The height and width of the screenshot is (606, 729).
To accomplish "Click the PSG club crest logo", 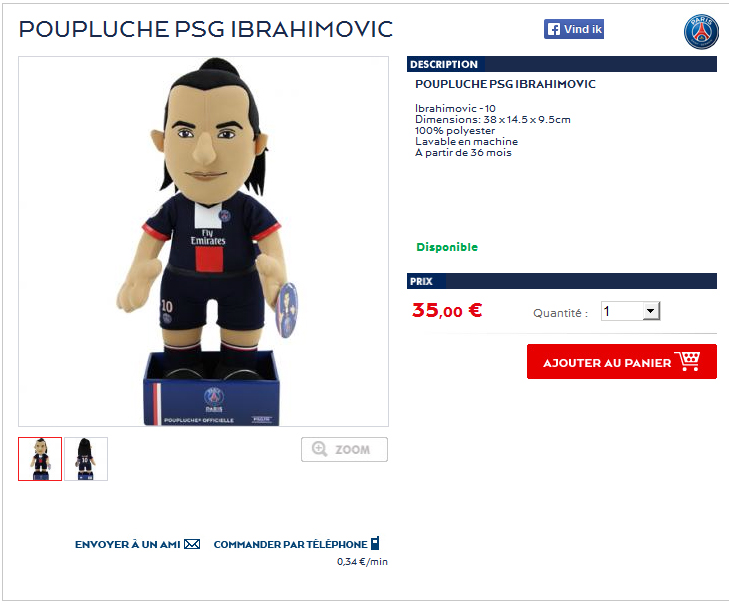I will tap(701, 31).
